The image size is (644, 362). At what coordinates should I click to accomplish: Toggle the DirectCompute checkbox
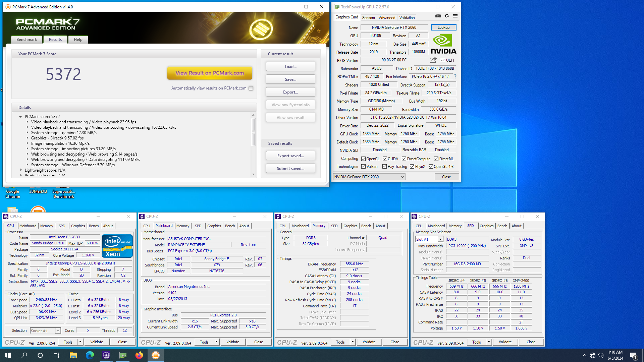pyautogui.click(x=404, y=159)
